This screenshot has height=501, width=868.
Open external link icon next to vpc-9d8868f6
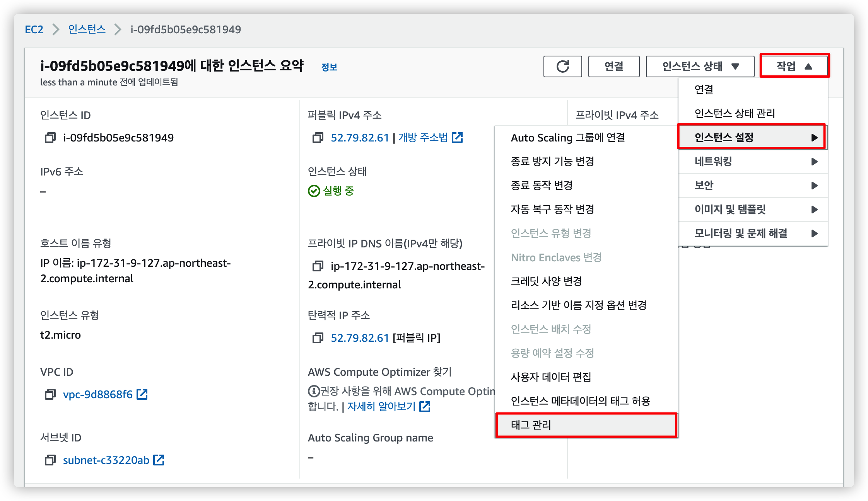pyautogui.click(x=142, y=394)
